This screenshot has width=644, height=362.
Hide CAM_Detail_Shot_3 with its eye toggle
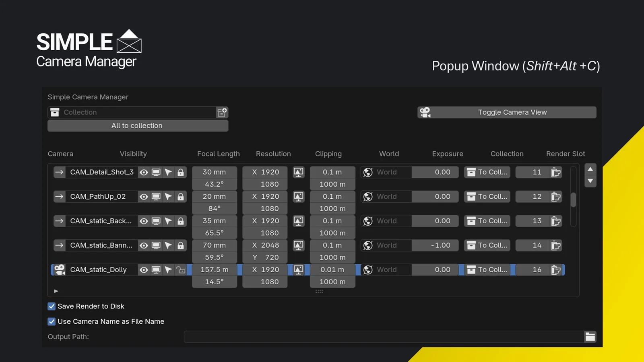144,172
